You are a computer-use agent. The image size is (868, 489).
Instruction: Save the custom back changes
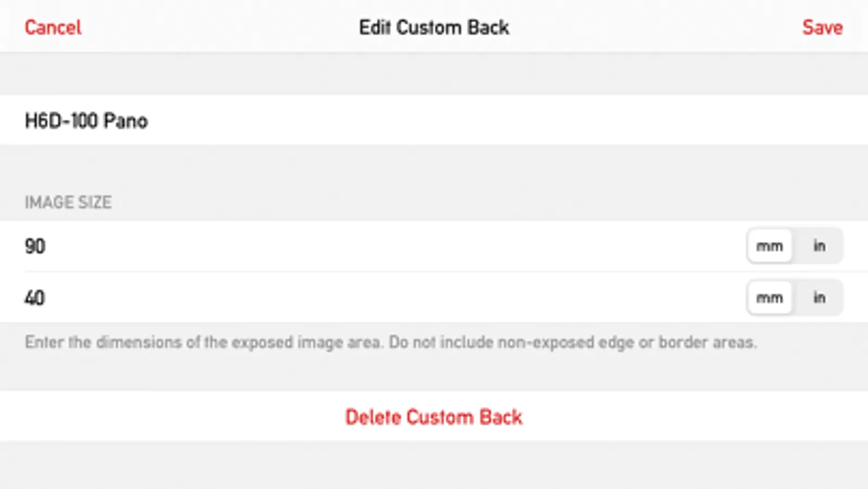click(x=822, y=27)
